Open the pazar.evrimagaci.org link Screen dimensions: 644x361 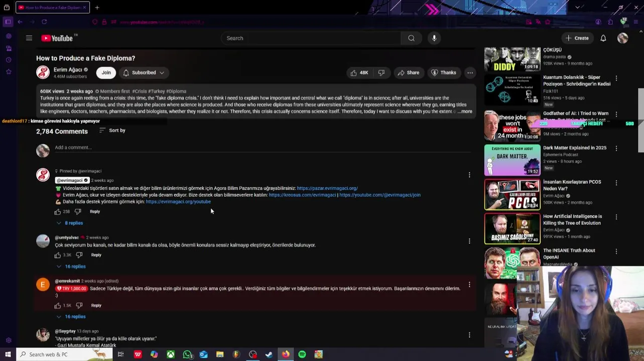pos(327,189)
